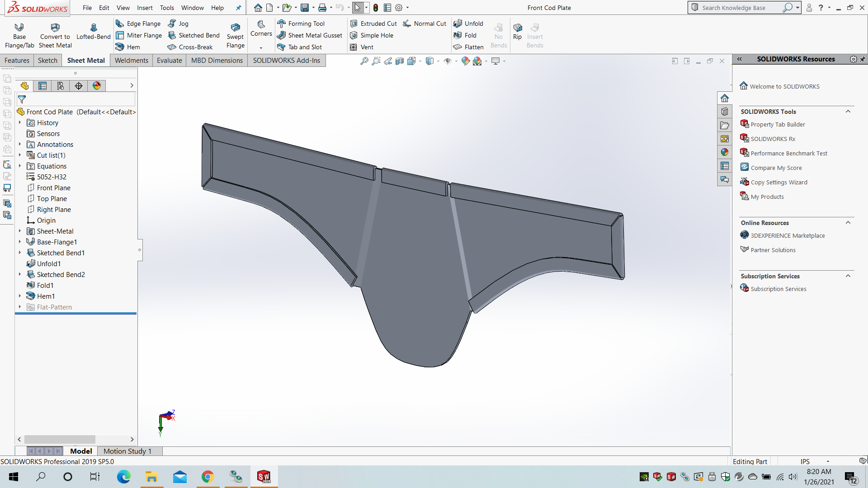Select the Forming Tool command
The image size is (868, 488).
point(301,23)
